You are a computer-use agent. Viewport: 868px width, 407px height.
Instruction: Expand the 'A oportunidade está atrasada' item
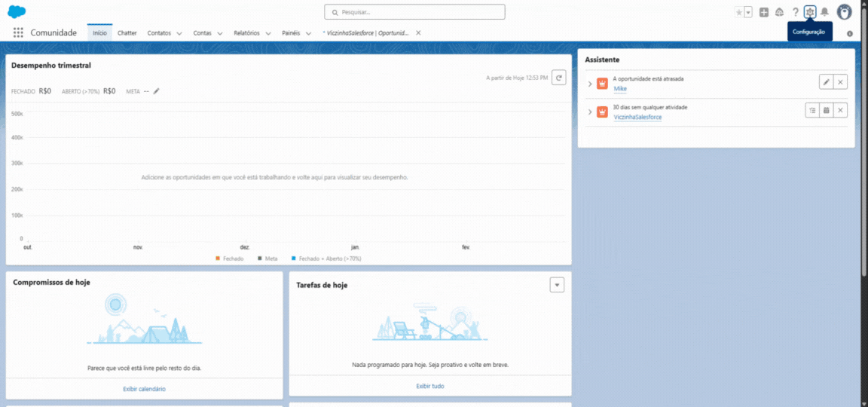coord(590,83)
